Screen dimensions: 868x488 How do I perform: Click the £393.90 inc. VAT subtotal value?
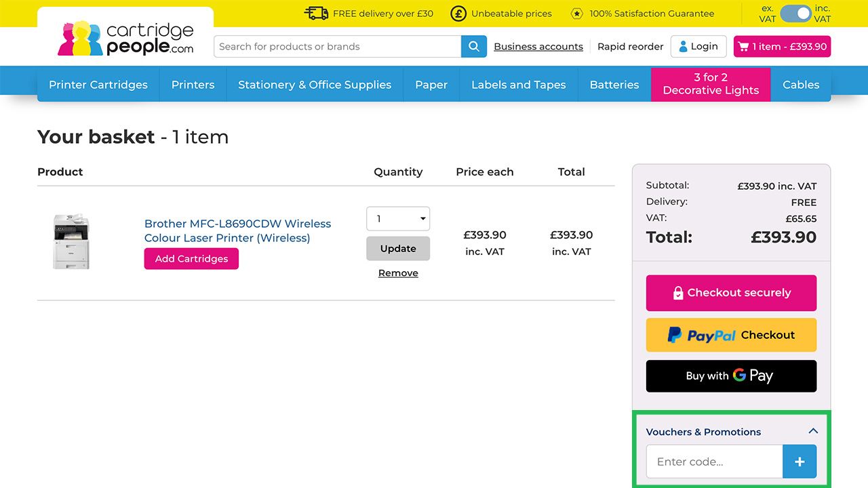(777, 186)
